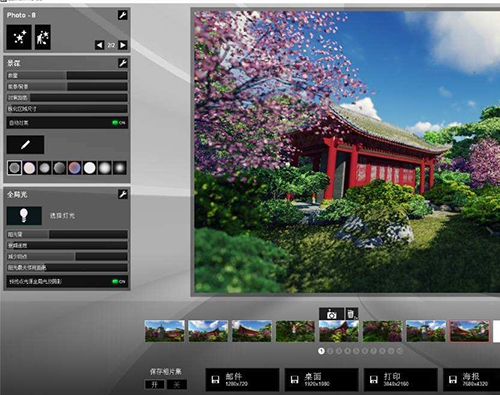Click the camera snapshot icon above thumbnails
Screen dimensions: 500x395
(x=331, y=314)
